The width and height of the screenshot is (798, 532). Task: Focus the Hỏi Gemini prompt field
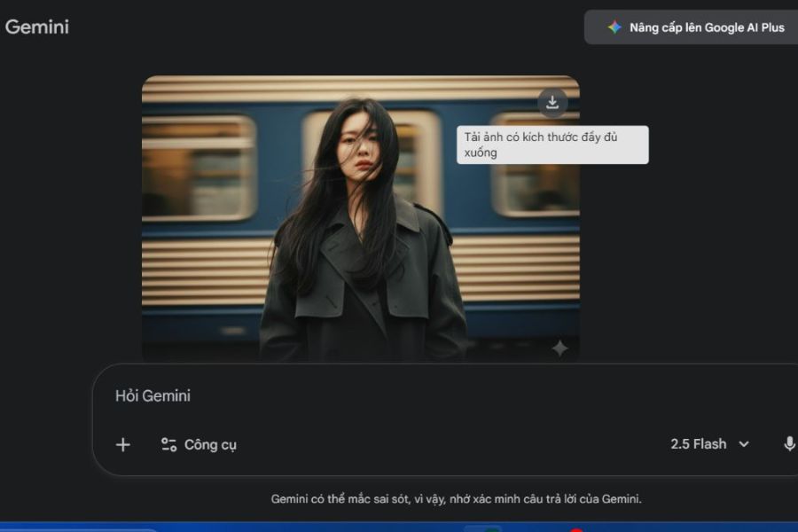399,396
